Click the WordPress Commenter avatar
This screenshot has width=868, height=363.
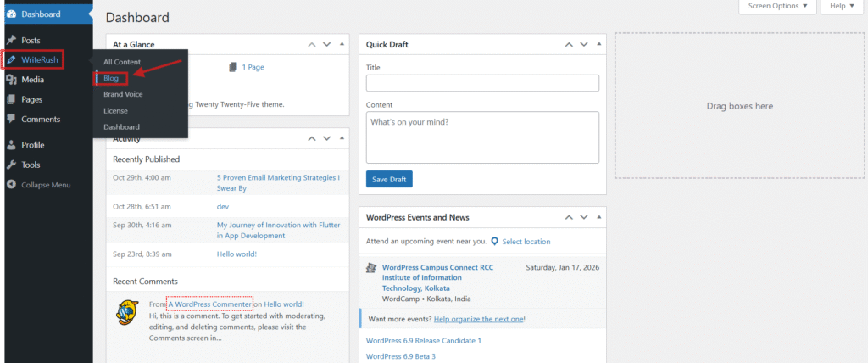[128, 312]
